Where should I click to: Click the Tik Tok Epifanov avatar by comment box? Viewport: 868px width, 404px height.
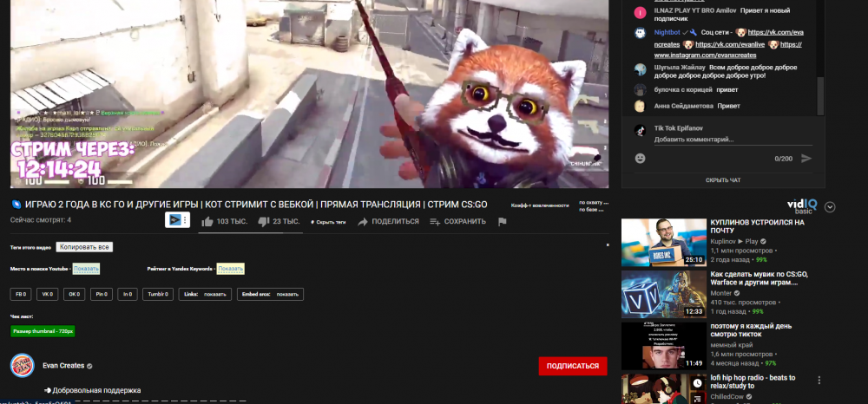640,130
